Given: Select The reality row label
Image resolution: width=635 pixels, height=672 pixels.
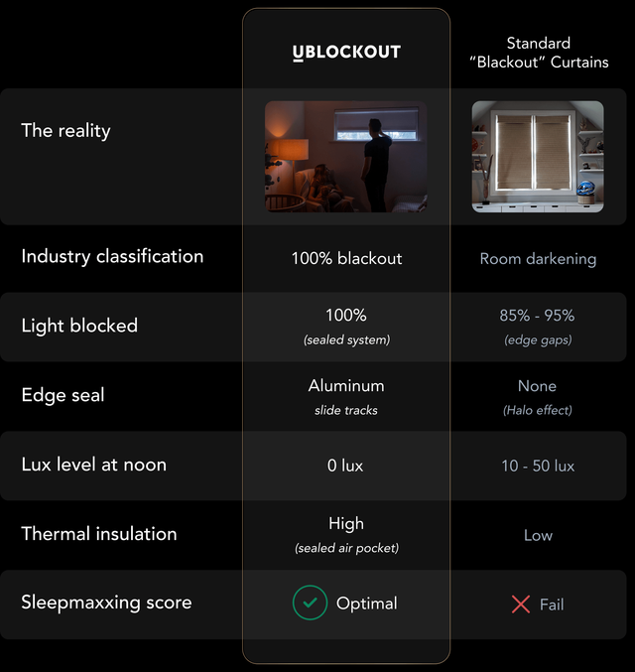Looking at the screenshot, I should 65,131.
